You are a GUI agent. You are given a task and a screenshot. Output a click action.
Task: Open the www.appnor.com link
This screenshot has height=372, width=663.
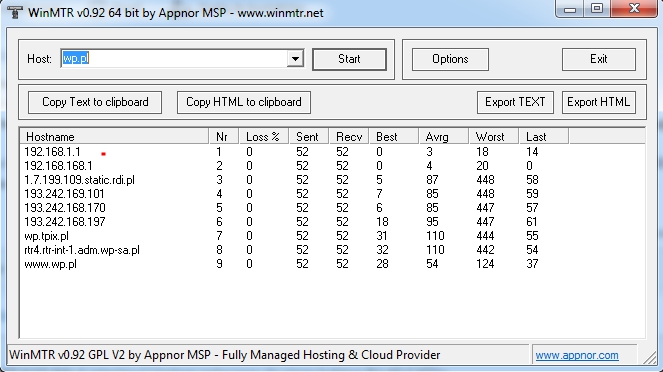tap(577, 355)
